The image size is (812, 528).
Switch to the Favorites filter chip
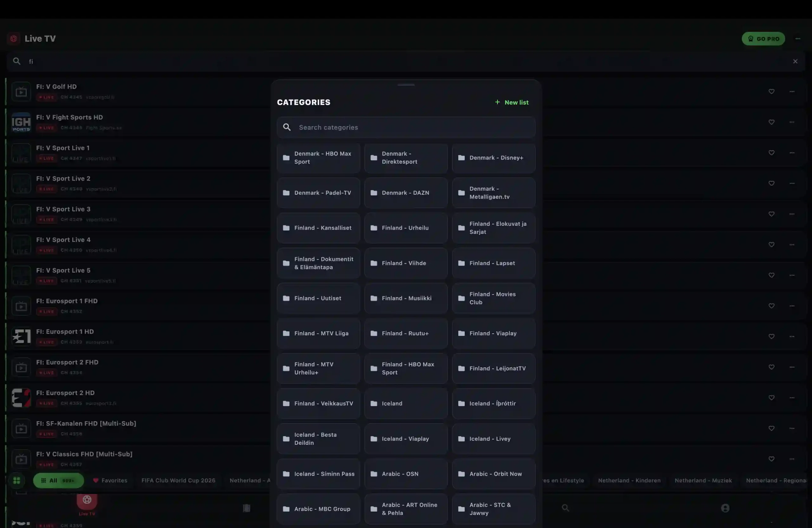click(110, 480)
